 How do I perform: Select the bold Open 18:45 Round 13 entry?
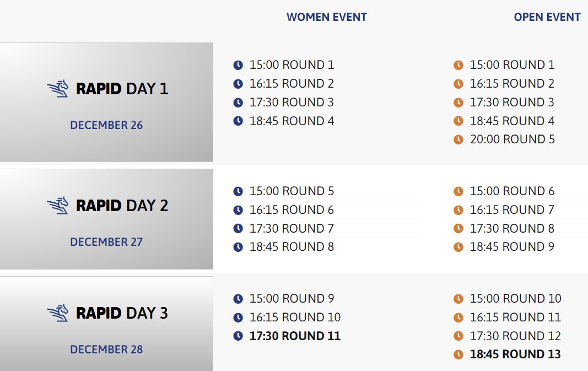[515, 354]
